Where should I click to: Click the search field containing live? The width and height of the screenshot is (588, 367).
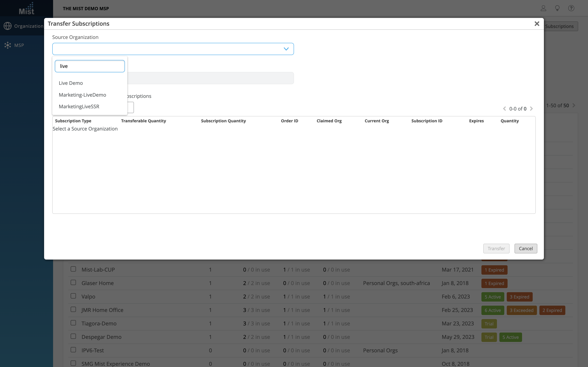click(90, 66)
